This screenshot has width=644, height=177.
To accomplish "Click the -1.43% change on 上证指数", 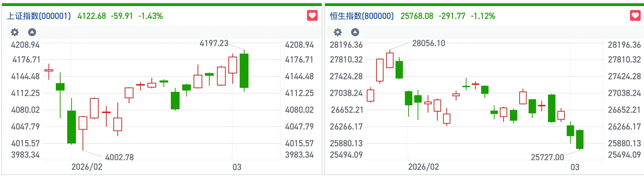I will pos(150,16).
